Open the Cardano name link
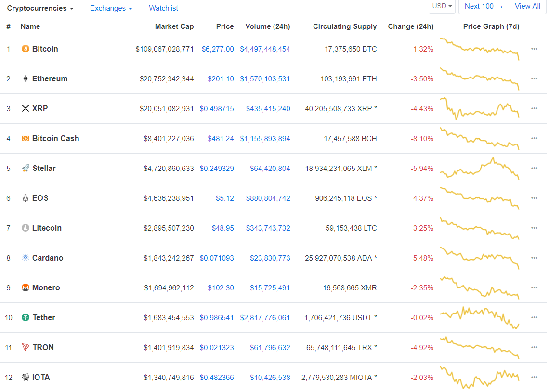549x392 pixels. coord(48,258)
